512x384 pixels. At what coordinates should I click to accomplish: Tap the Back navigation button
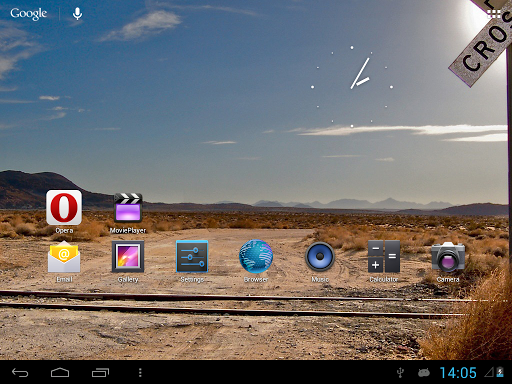coord(20,372)
